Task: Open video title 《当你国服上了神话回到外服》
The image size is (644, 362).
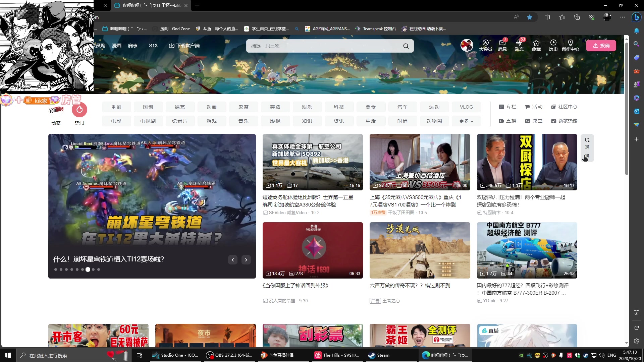Action: 296,286
